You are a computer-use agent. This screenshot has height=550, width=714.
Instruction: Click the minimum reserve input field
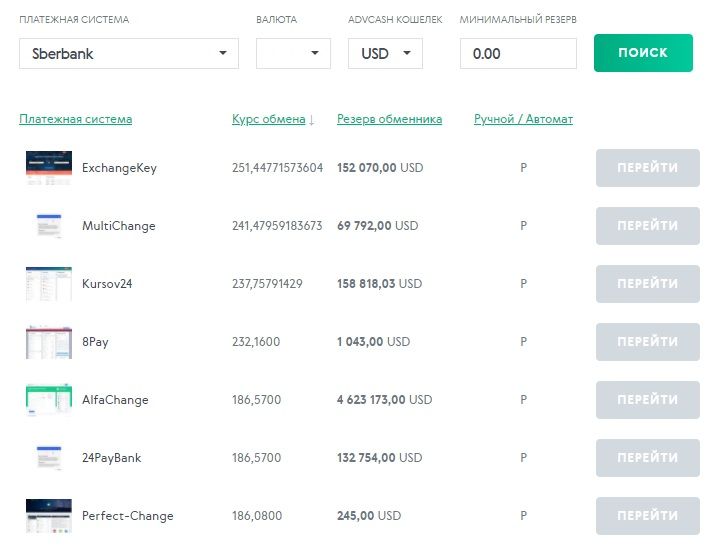point(518,54)
